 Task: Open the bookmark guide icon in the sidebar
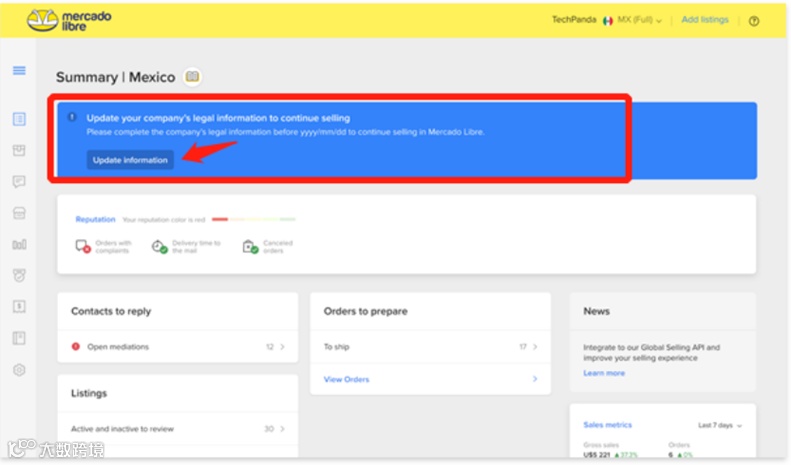point(19,338)
